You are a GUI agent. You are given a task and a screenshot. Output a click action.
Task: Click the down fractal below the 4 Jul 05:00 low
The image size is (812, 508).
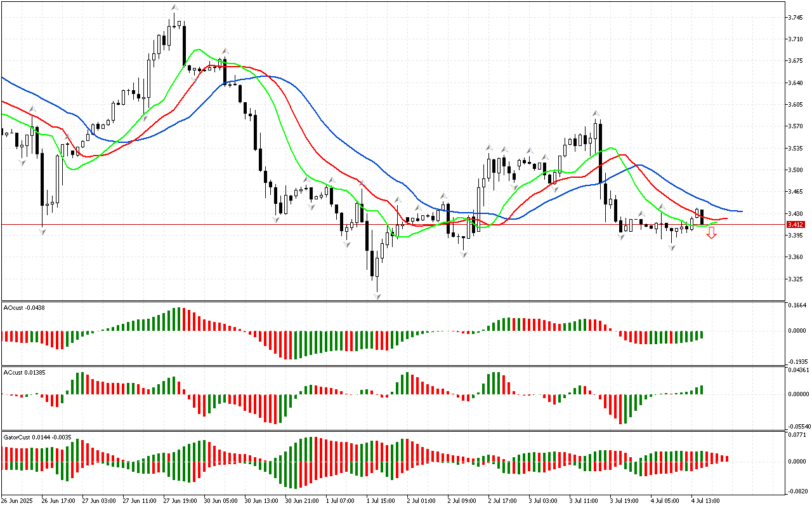pyautogui.click(x=671, y=248)
